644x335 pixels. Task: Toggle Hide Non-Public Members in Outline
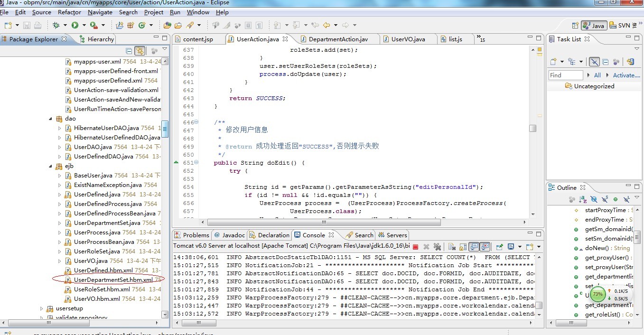pos(616,199)
